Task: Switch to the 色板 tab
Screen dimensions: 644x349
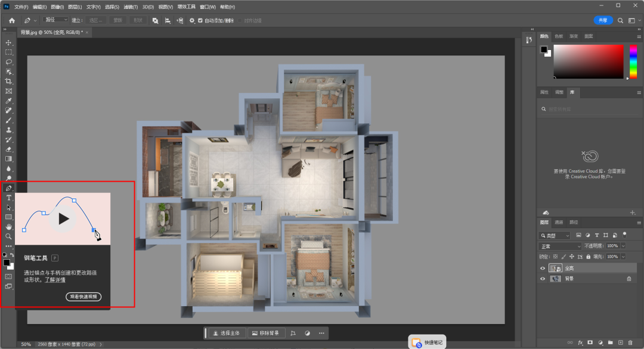Action: point(559,36)
